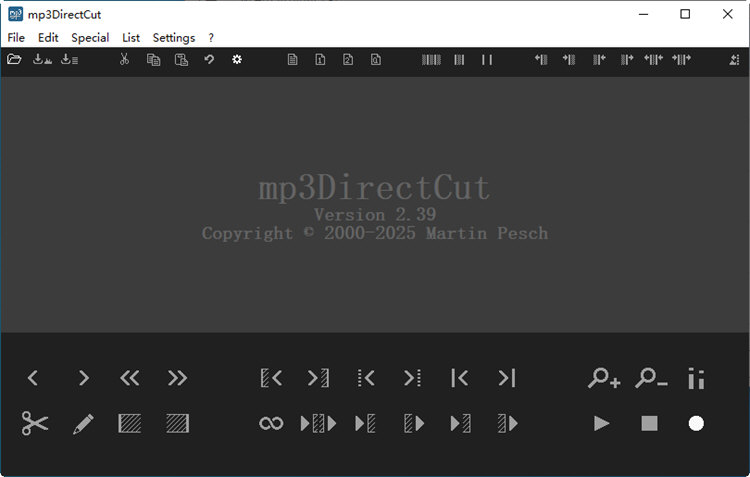
Task: Click the Play triangle button
Action: [x=602, y=423]
